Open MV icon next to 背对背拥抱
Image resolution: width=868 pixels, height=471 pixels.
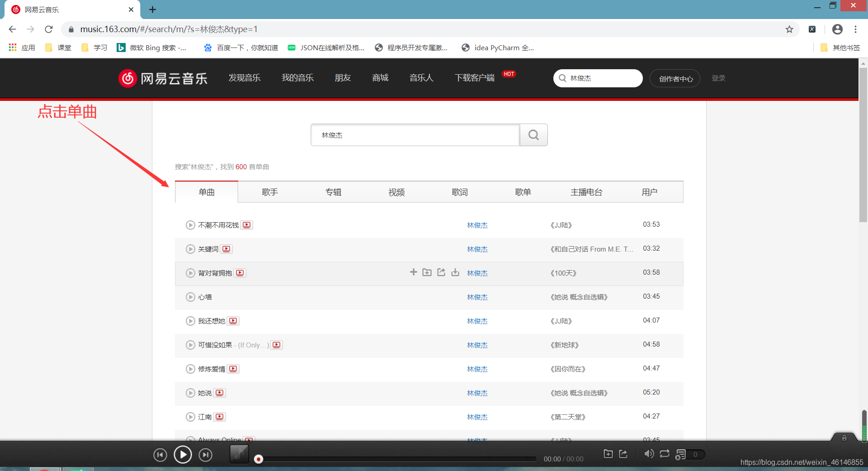tap(240, 273)
